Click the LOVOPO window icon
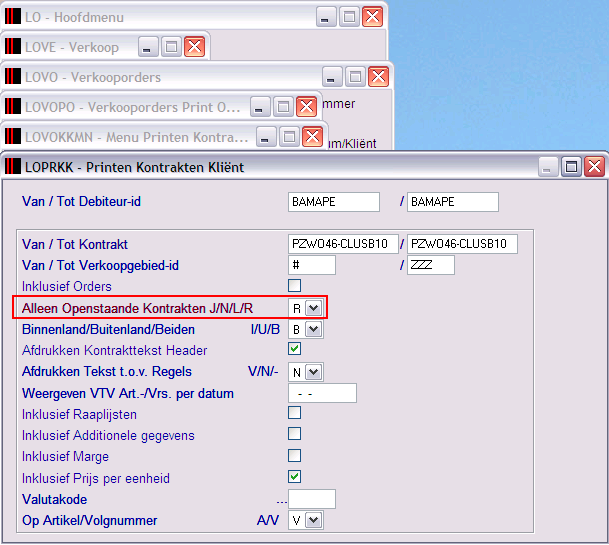609x545 pixels. [x=13, y=106]
